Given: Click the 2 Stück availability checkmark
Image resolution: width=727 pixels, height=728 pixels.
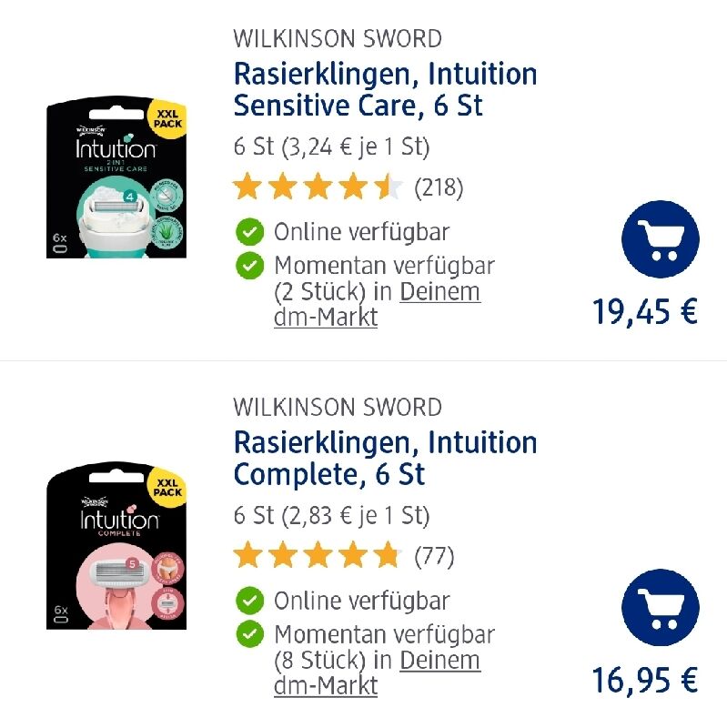Looking at the screenshot, I should click(249, 266).
